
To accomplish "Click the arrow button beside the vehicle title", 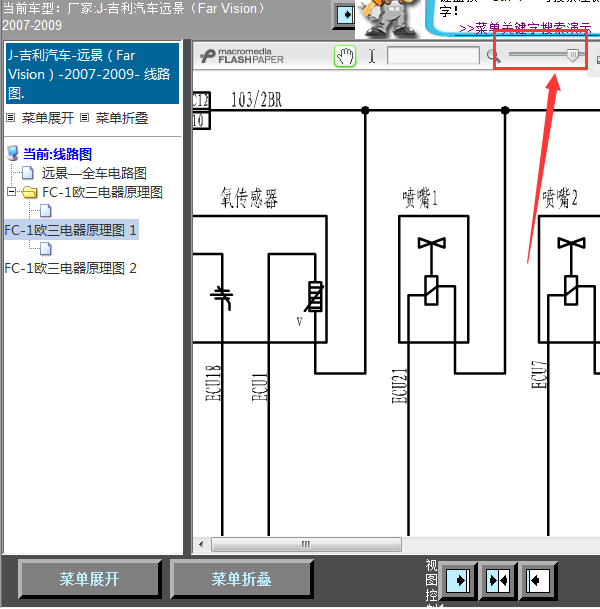I will click(x=345, y=15).
